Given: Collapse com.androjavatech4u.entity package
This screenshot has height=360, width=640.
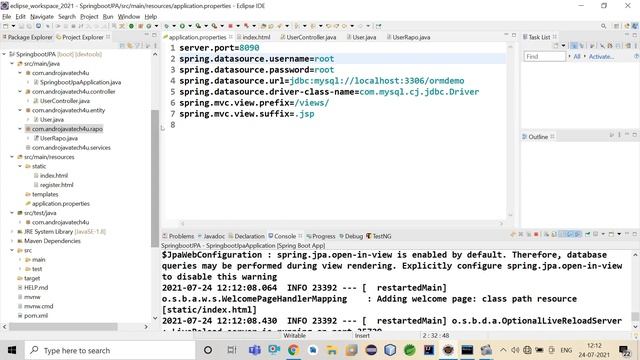Looking at the screenshot, I should [x=20, y=110].
